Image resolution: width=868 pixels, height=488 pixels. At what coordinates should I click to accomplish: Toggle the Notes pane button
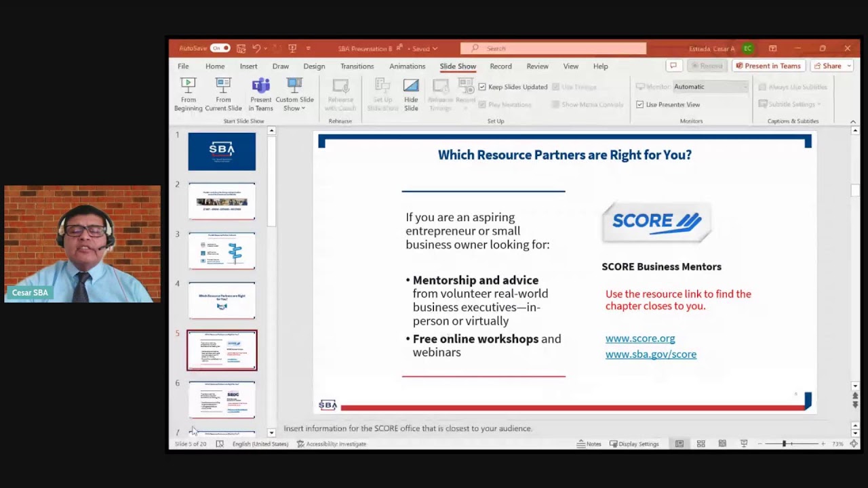click(x=589, y=444)
